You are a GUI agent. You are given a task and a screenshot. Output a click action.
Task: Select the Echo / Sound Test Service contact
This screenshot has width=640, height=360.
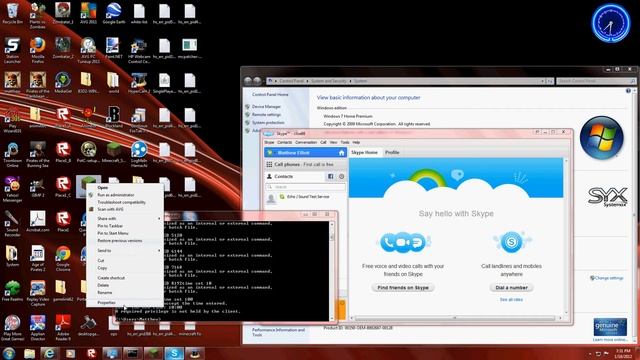(305, 197)
